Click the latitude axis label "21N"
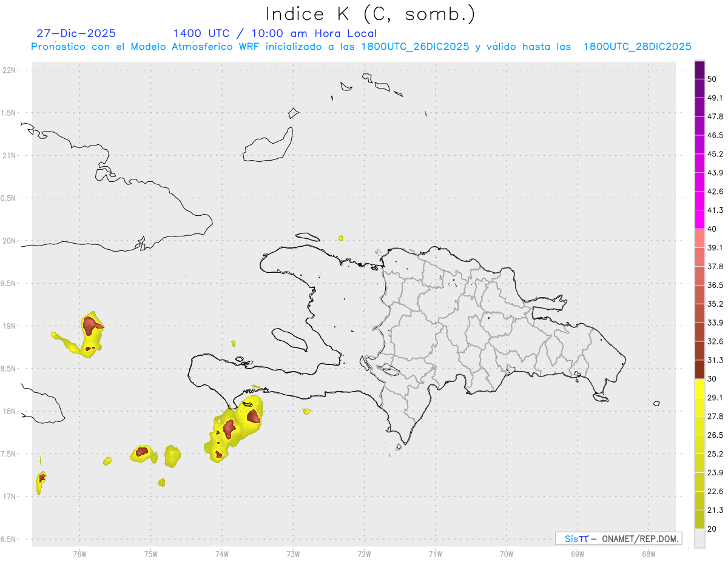728x562 pixels. (8, 156)
